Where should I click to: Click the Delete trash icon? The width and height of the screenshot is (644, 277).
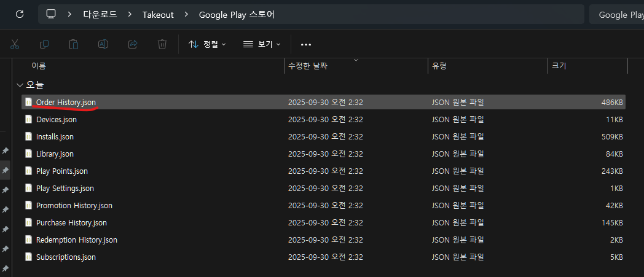[x=162, y=44]
